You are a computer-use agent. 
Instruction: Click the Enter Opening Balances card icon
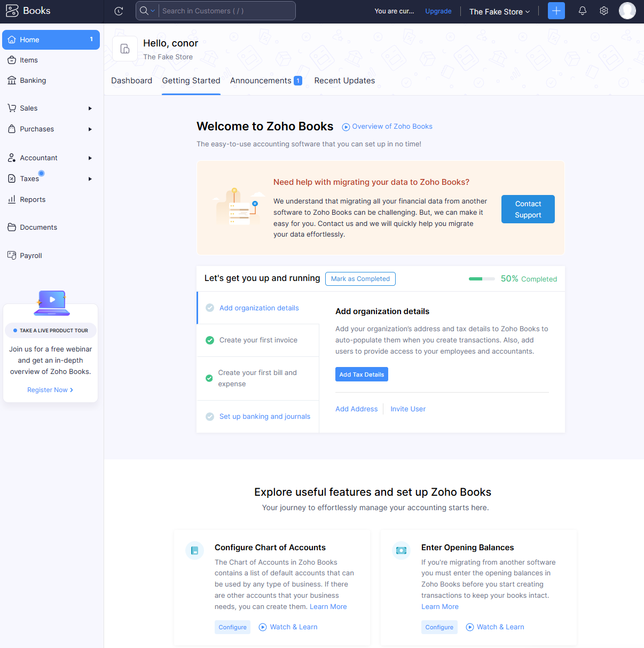[x=401, y=550]
